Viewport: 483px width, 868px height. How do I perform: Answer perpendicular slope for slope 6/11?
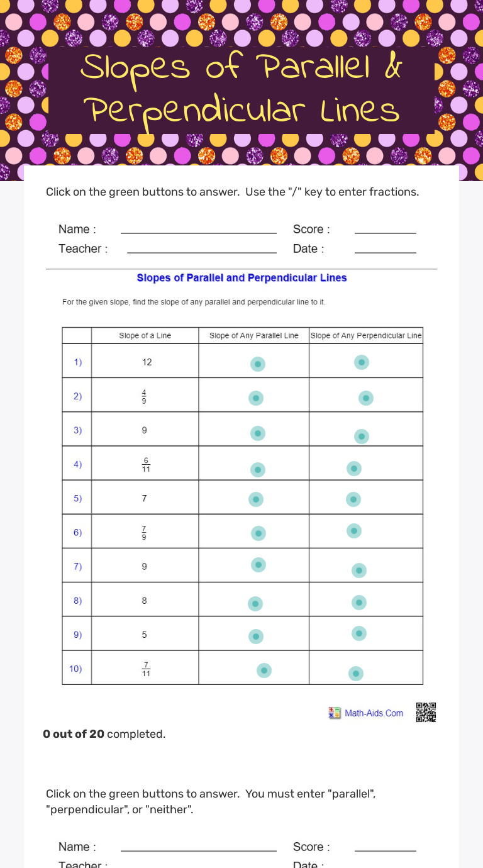tap(354, 468)
